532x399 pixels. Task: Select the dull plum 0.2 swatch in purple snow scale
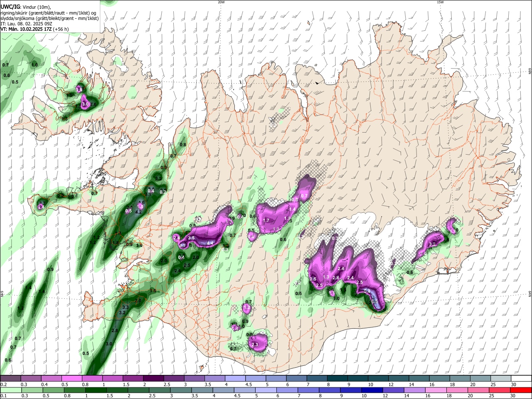coord(11,378)
